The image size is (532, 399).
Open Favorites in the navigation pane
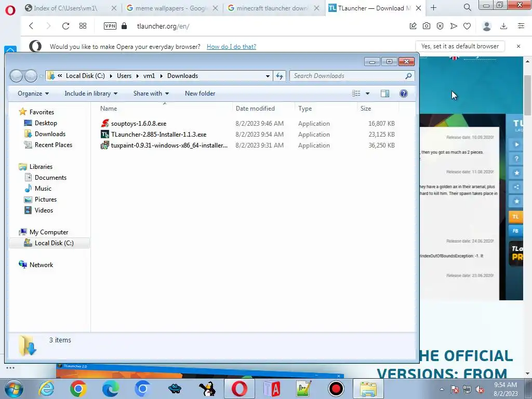pyautogui.click(x=42, y=112)
